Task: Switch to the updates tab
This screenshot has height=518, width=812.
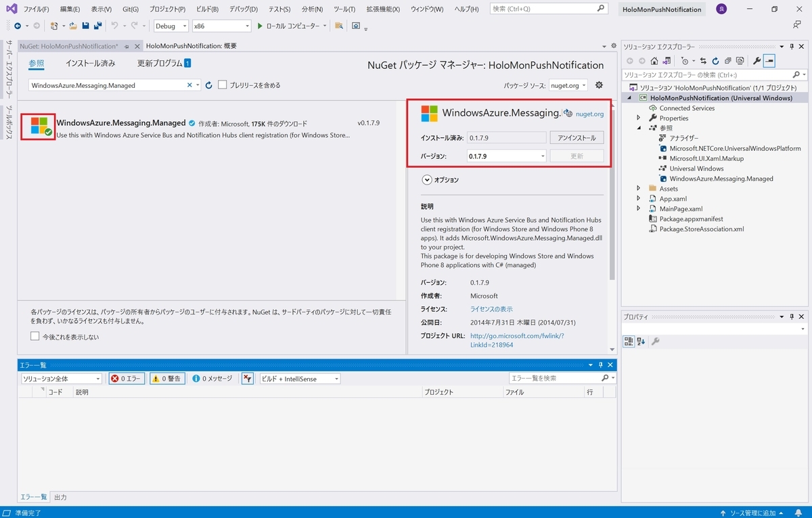Action: 164,64
